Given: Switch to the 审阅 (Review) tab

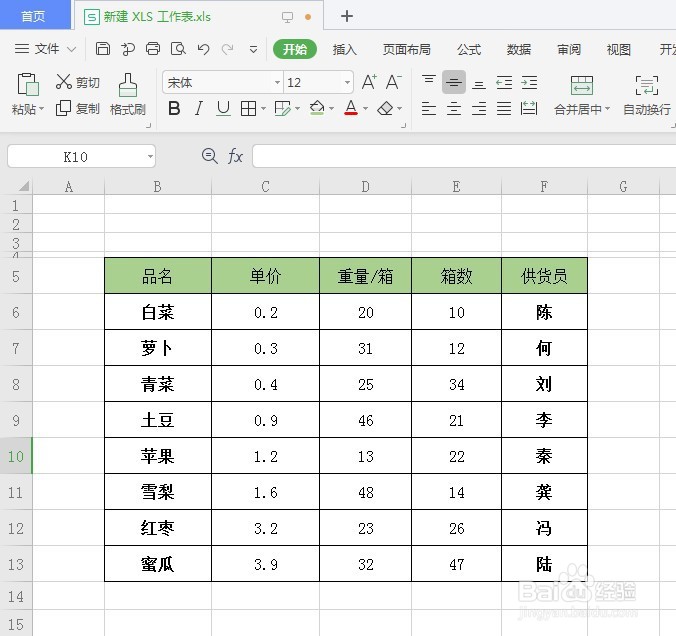Looking at the screenshot, I should (x=569, y=50).
